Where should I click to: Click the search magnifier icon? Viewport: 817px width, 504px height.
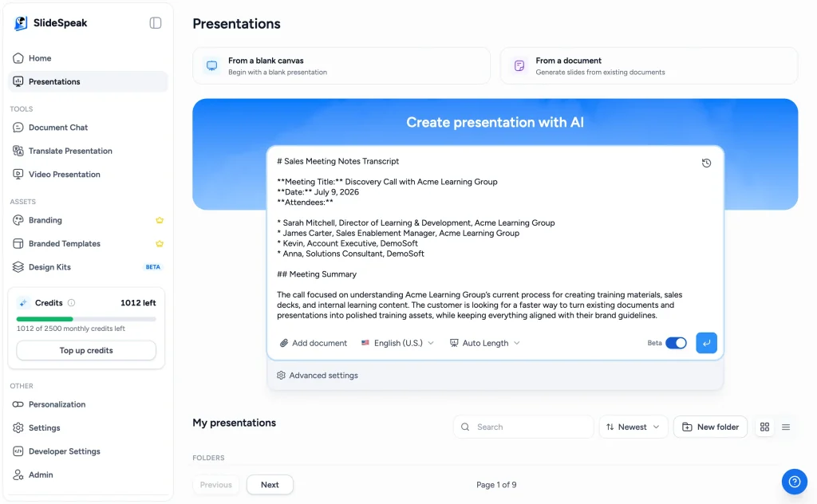click(465, 427)
